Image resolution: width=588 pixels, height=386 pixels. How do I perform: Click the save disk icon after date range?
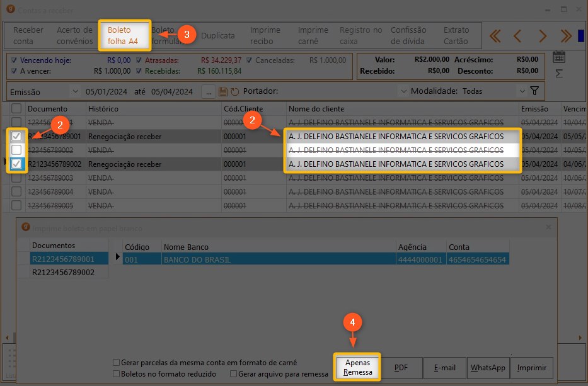click(x=223, y=92)
